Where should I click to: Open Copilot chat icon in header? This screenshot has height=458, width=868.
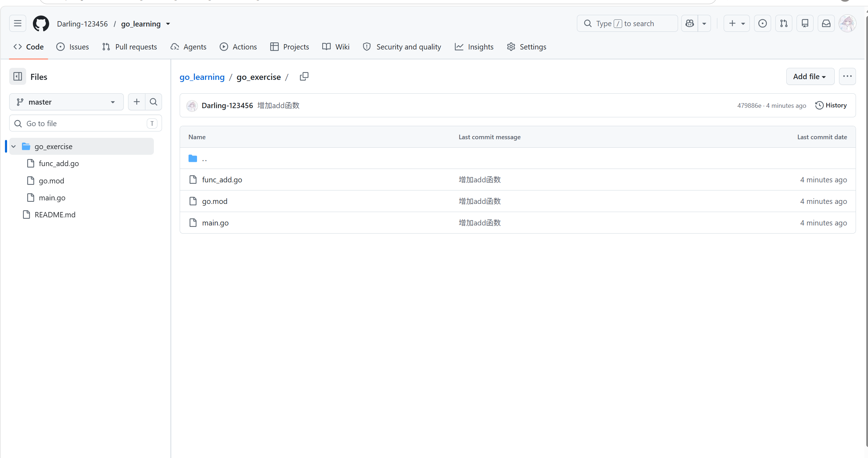pos(690,24)
